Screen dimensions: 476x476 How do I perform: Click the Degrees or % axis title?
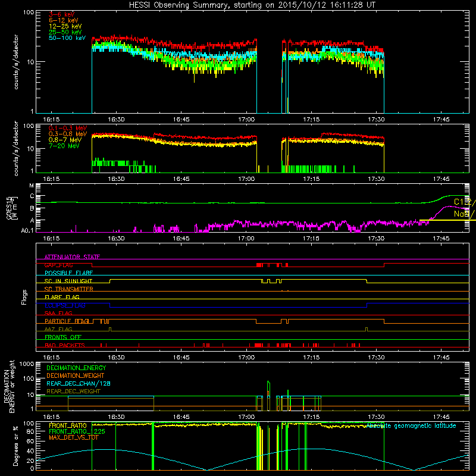click(15, 446)
